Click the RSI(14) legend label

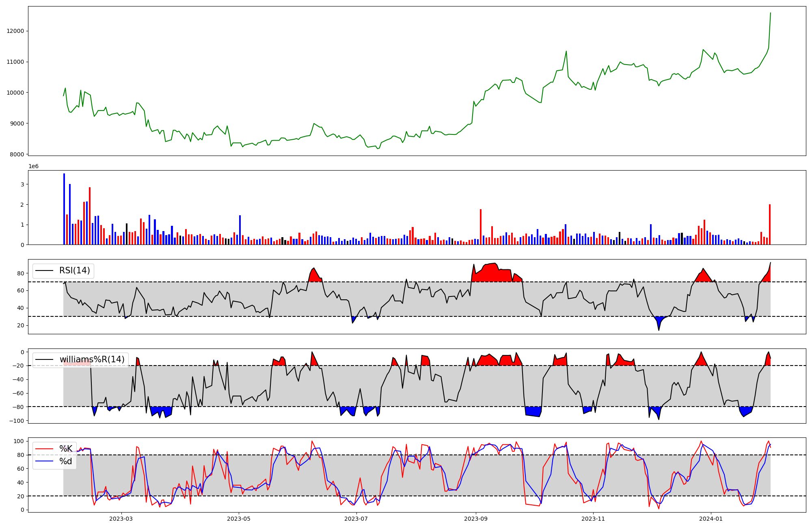pos(75,270)
